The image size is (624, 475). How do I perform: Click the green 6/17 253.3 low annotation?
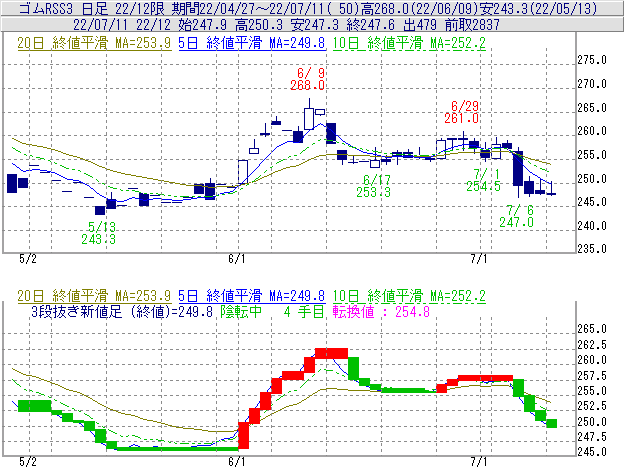tap(373, 186)
